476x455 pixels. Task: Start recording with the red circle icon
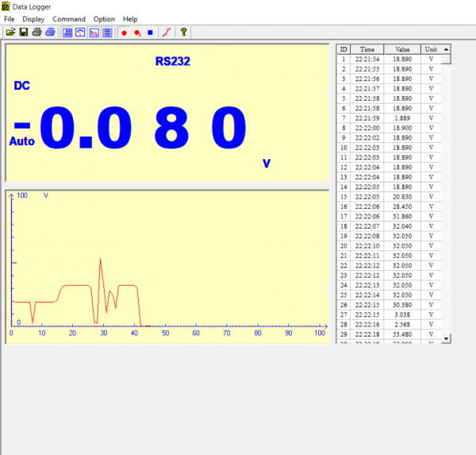point(124,33)
